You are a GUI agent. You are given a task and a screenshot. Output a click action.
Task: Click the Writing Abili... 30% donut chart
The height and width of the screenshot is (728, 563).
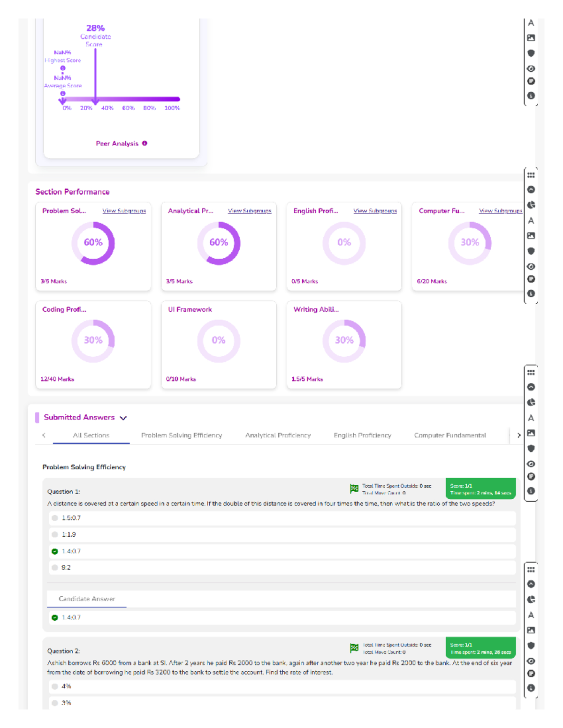pyautogui.click(x=344, y=341)
